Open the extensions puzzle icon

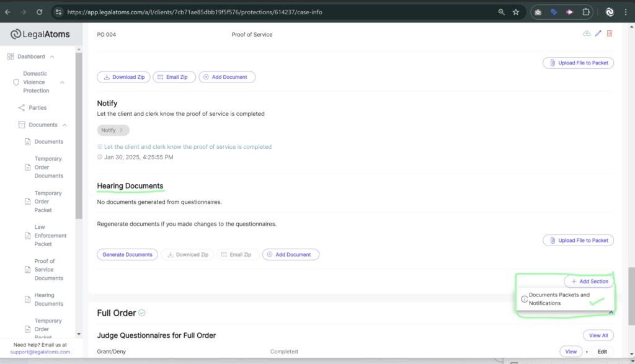(585, 12)
